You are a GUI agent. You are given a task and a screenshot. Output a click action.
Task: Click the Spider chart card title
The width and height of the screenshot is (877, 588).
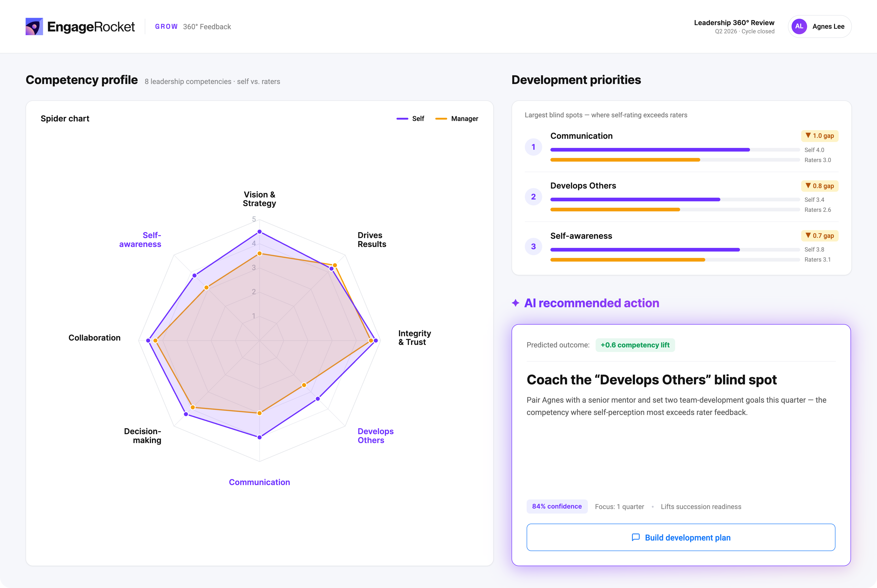(65, 118)
